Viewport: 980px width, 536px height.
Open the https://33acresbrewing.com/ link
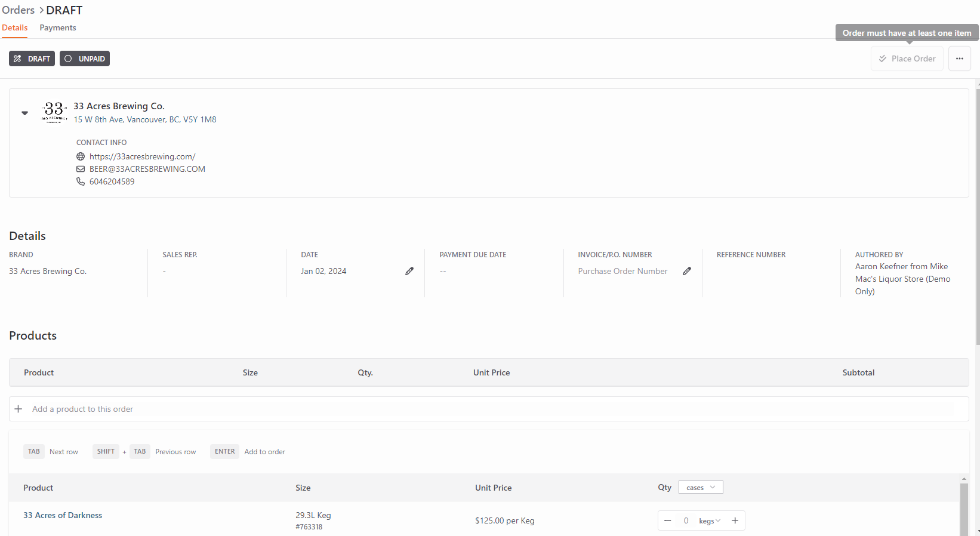coord(143,156)
